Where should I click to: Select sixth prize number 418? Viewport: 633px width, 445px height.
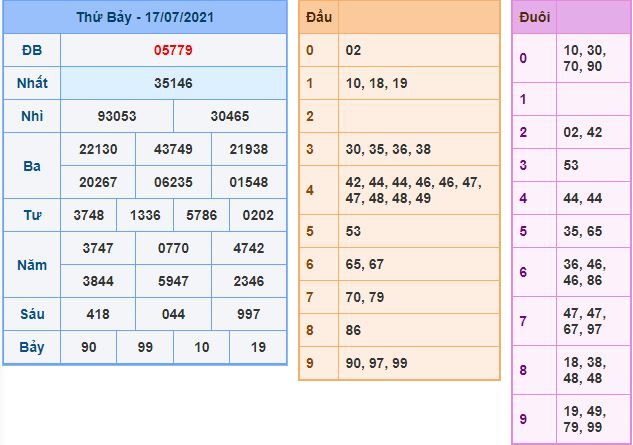[98, 314]
